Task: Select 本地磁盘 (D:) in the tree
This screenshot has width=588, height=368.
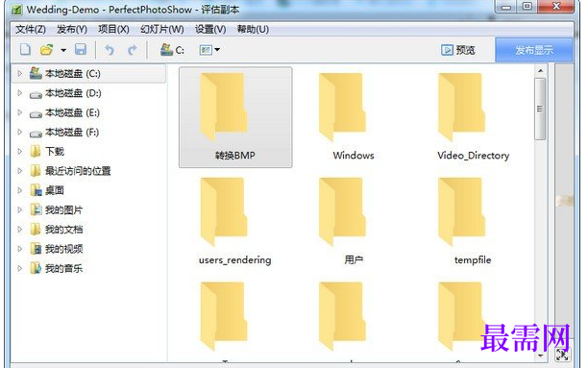Action: click(73, 93)
